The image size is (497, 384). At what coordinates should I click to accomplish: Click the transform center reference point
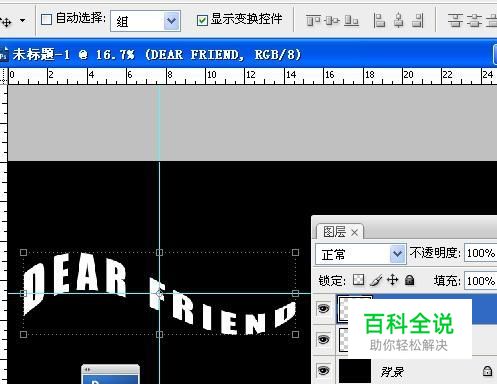[x=159, y=293]
